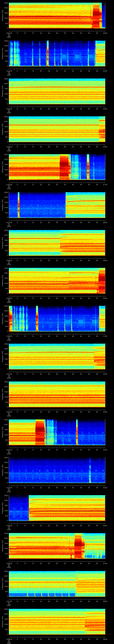Click the 30:00 end time label
114x644 pixels.
tap(105, 298)
